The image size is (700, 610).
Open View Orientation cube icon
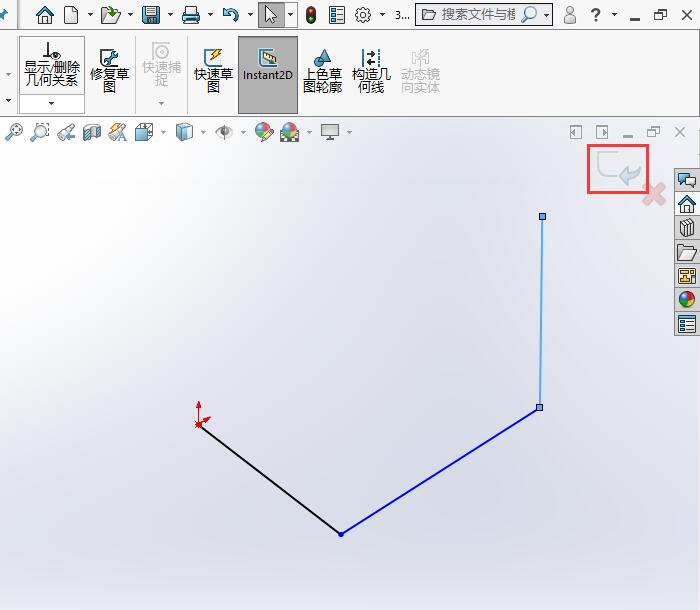tap(144, 132)
